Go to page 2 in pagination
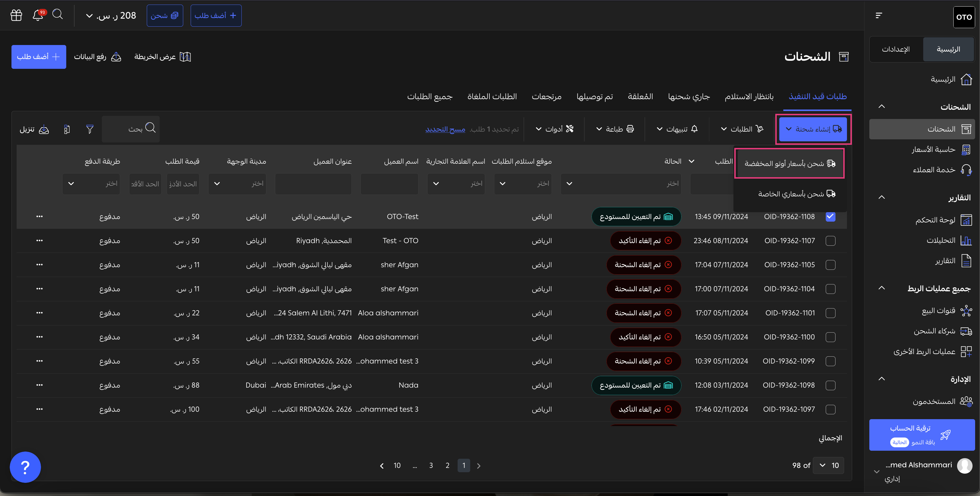Viewport: 980px width, 496px height. point(447,465)
